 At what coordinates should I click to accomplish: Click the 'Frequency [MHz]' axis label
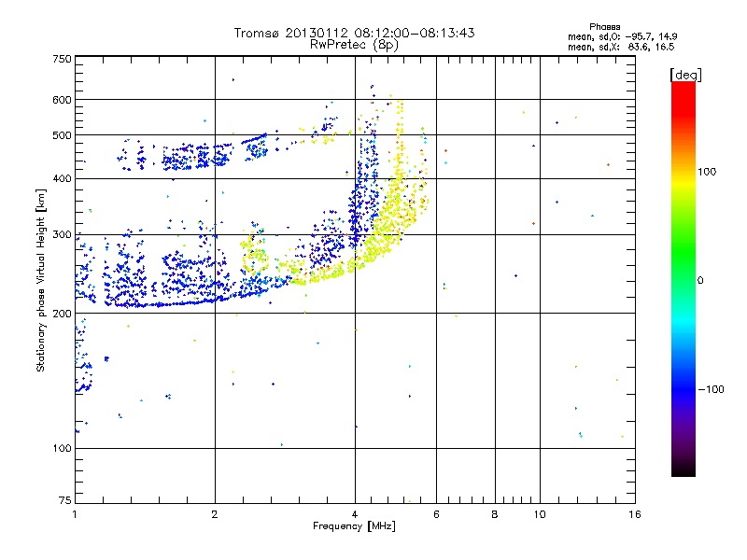[x=354, y=526]
